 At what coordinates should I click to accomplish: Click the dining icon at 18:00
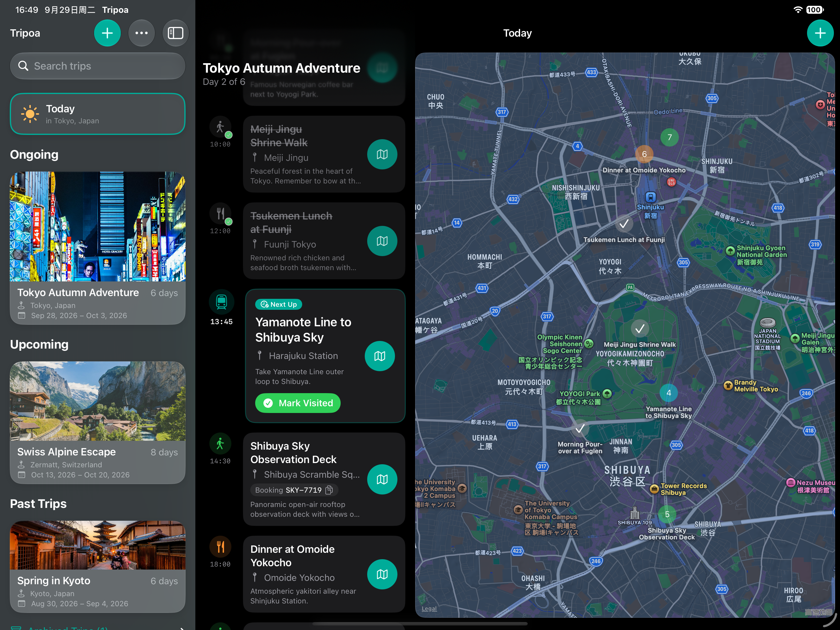[220, 547]
